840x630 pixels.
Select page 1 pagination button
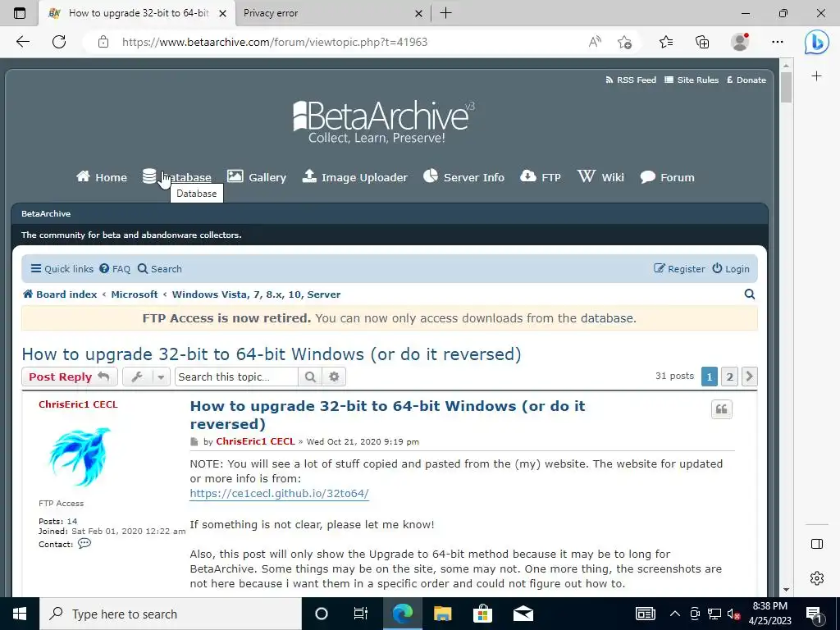710,377
